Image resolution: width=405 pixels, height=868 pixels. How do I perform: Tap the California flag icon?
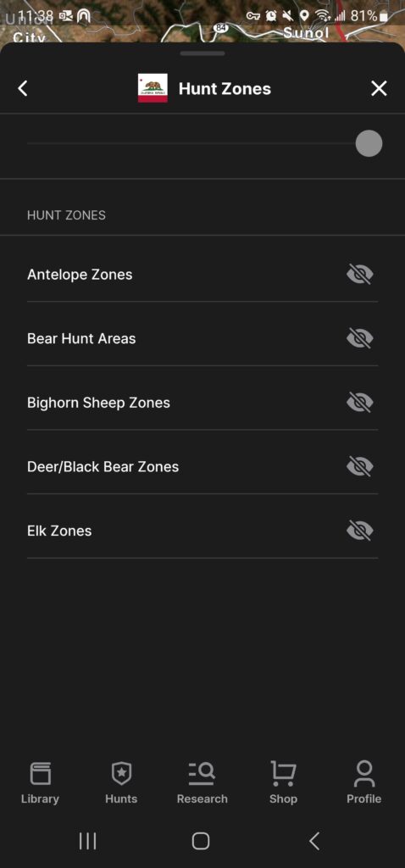pyautogui.click(x=153, y=88)
